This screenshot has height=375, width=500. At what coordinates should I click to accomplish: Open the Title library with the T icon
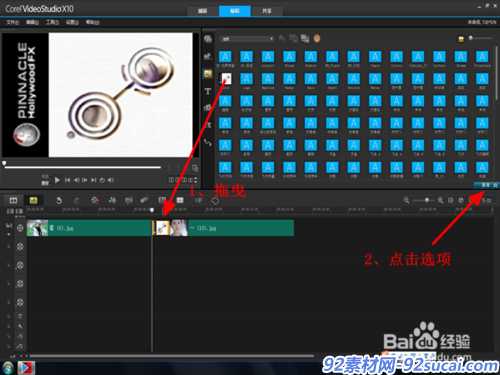208,91
